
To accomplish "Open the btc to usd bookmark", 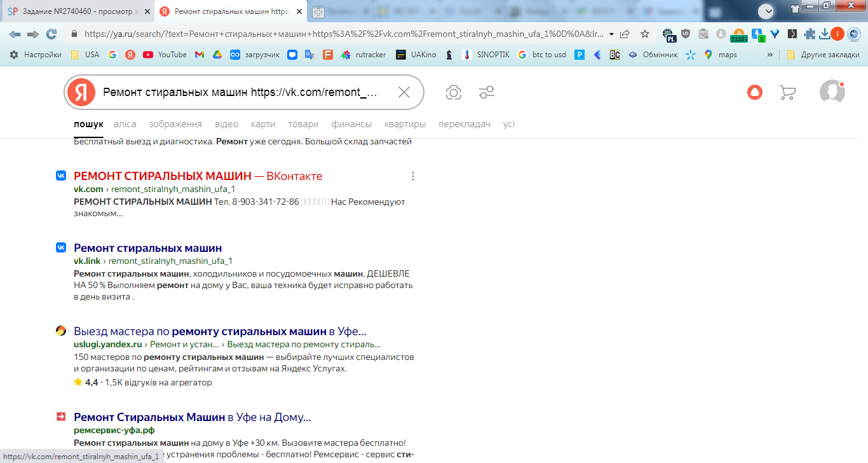I will tap(541, 55).
